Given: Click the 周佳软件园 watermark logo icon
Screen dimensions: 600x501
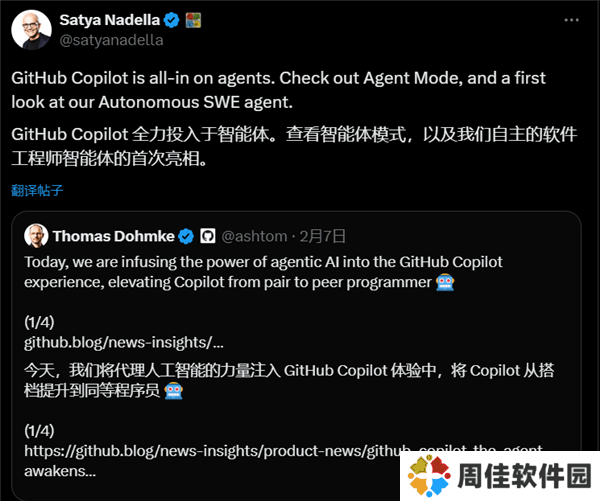Looking at the screenshot, I should point(429,476).
